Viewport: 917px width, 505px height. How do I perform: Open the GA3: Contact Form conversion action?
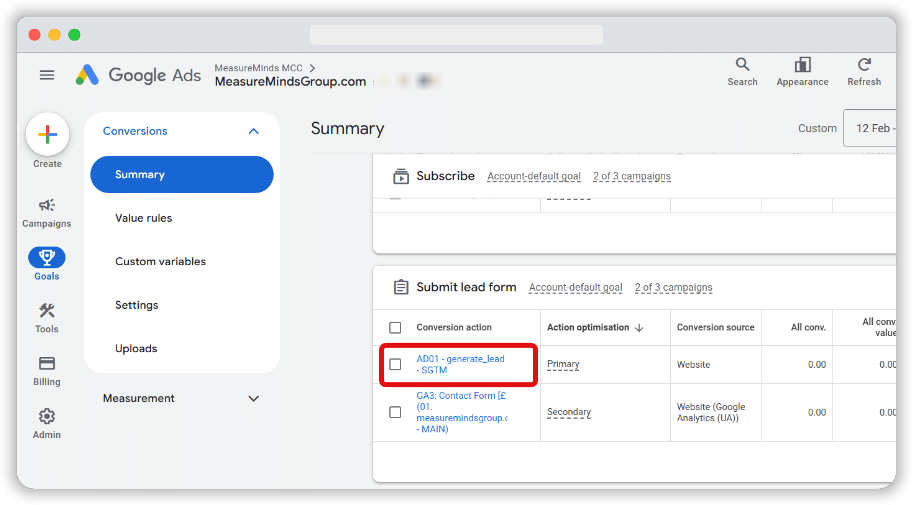(x=461, y=412)
